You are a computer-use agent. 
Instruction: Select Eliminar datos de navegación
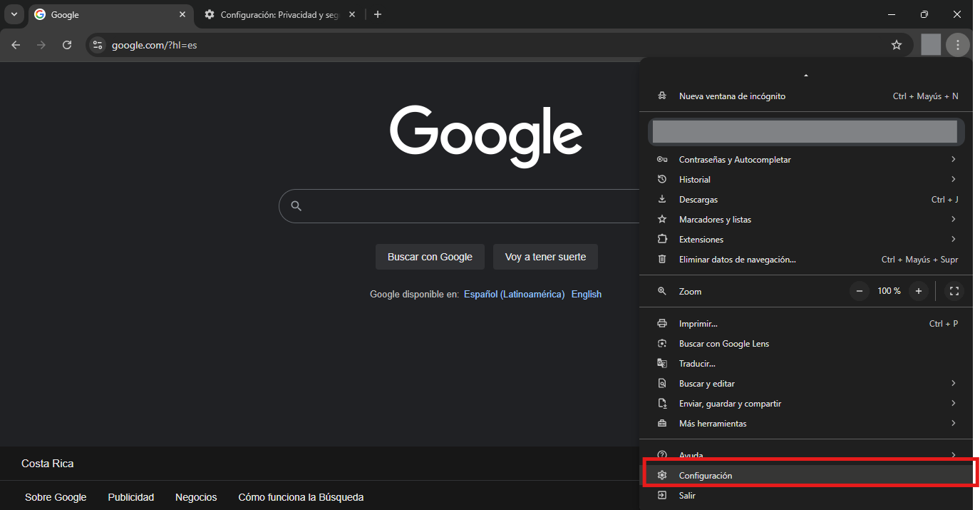[806, 260]
